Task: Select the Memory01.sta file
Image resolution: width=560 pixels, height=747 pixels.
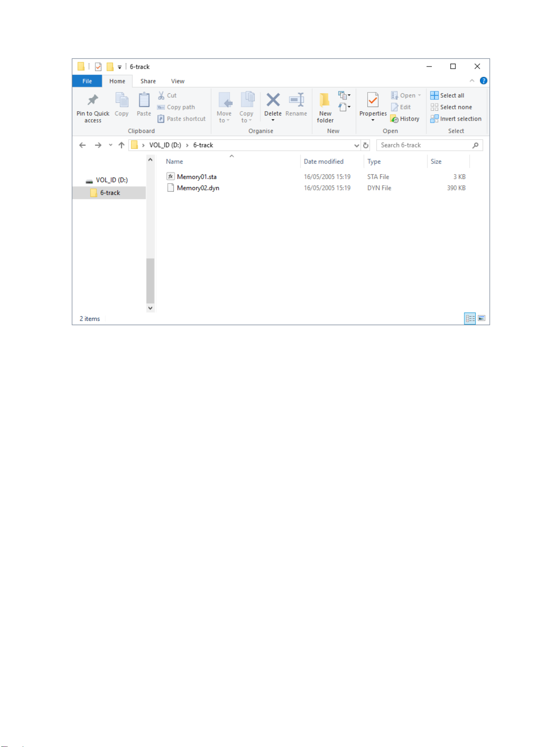Action: [x=196, y=177]
